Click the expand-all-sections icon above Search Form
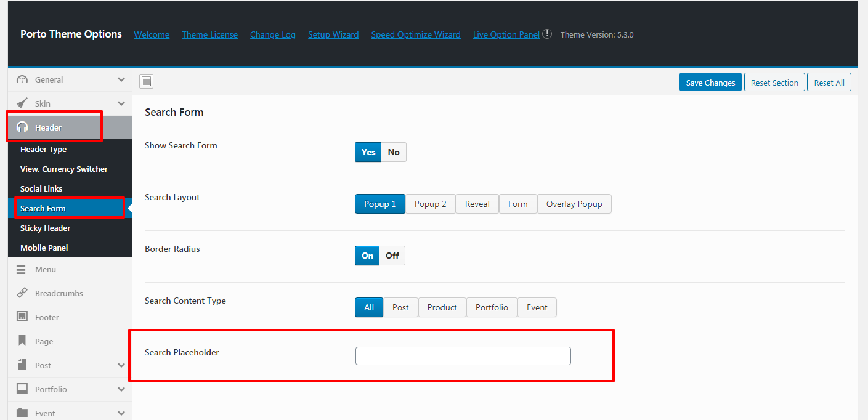This screenshot has width=868, height=420. (146, 81)
